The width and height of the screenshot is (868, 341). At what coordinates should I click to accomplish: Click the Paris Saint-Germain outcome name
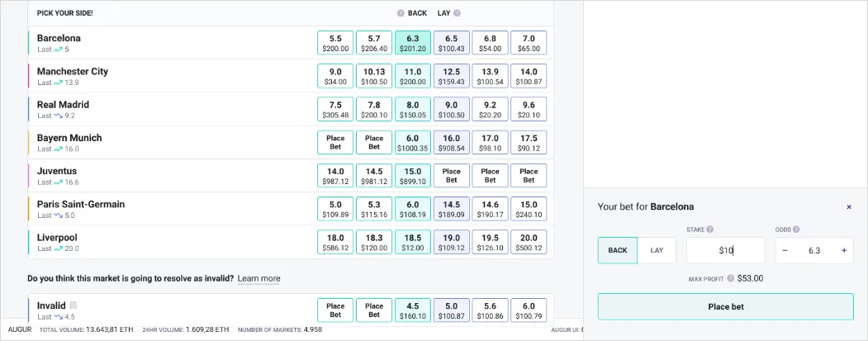[81, 204]
